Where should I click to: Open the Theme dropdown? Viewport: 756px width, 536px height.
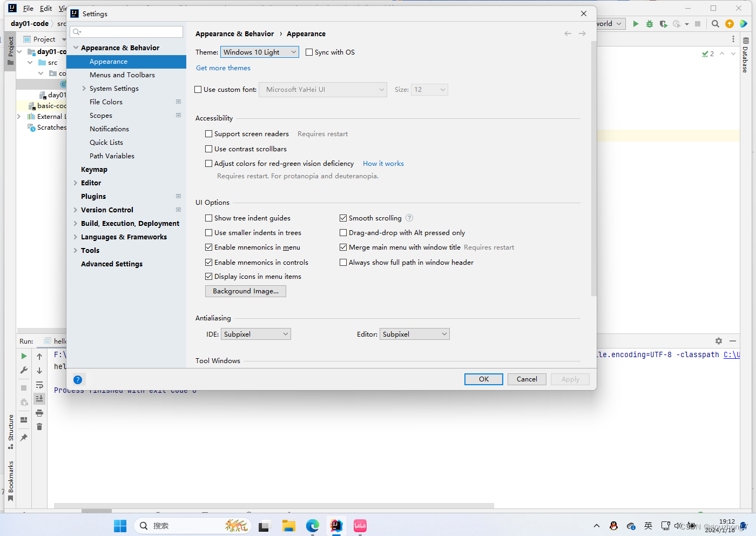click(260, 52)
